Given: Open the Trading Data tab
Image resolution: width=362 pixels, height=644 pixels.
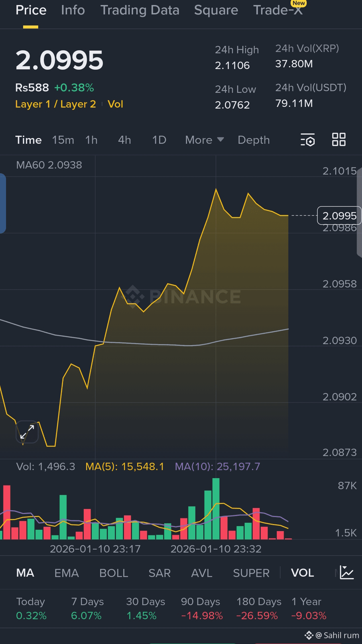Looking at the screenshot, I should pos(140,10).
